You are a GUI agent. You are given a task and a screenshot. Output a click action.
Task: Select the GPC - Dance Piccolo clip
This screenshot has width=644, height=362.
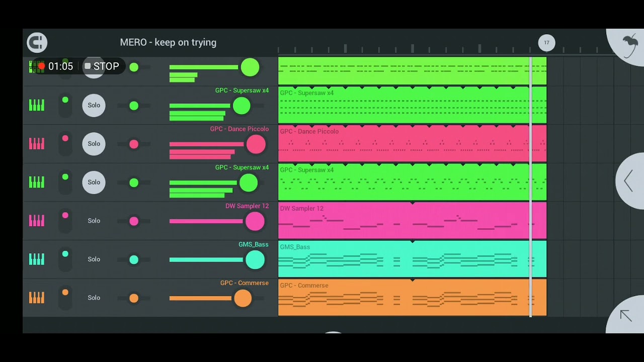(412, 144)
